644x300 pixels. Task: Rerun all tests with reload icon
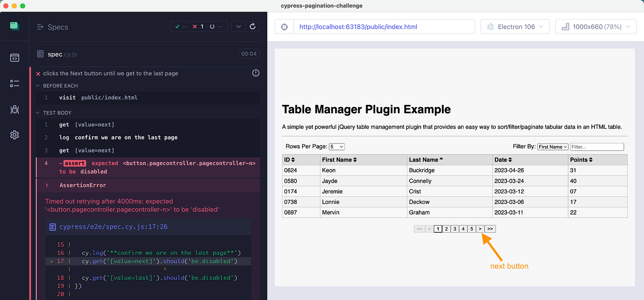tap(253, 27)
